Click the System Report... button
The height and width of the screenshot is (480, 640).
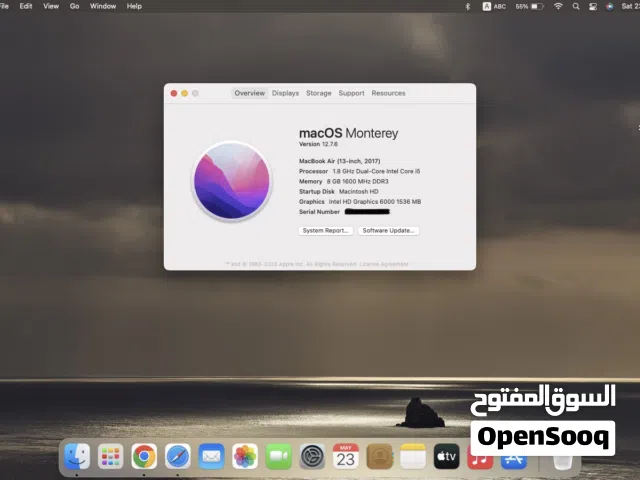click(325, 231)
